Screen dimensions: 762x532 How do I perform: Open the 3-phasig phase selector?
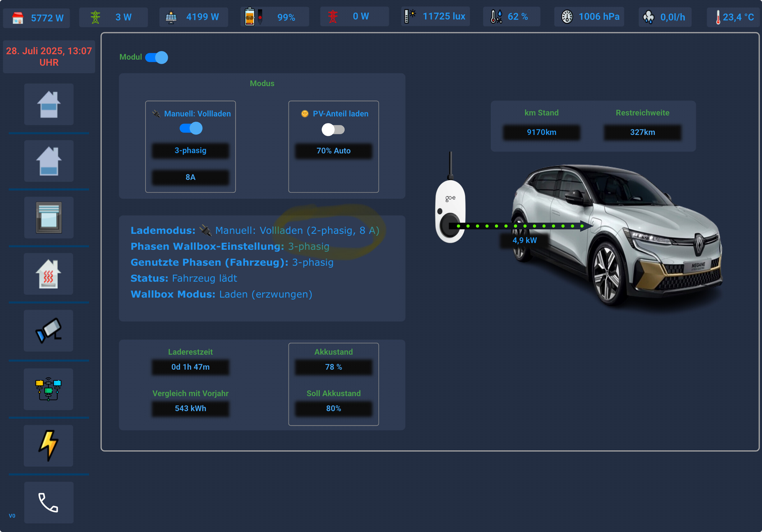[190, 151]
